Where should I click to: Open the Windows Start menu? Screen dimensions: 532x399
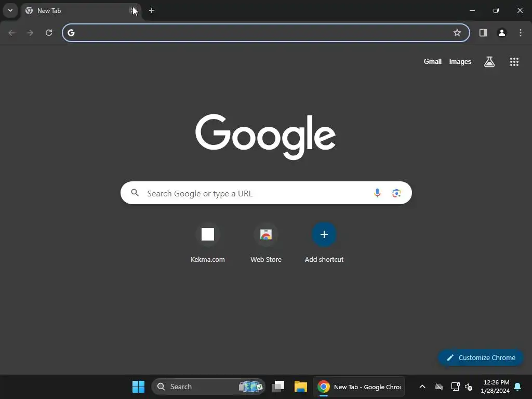point(138,387)
